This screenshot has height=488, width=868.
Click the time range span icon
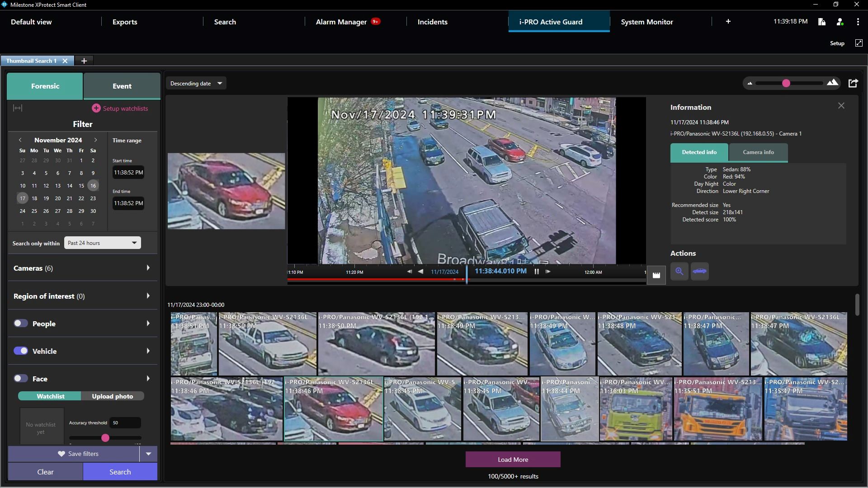pyautogui.click(x=18, y=108)
